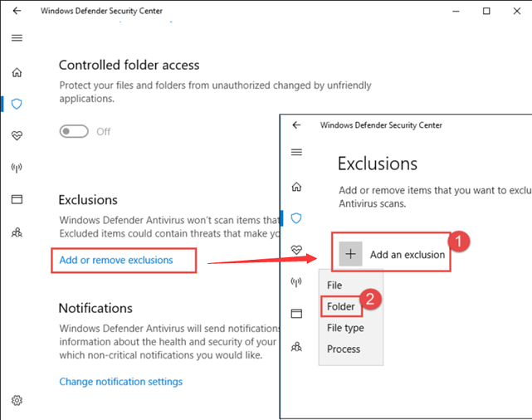The height and width of the screenshot is (420, 532).
Task: Open Home icon in main window sidebar
Action: (17, 72)
